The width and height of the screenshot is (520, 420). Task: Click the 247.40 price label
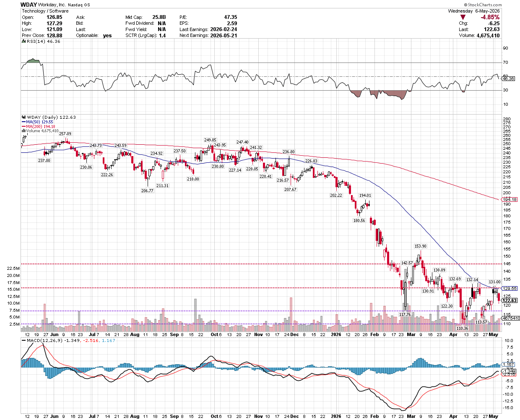(242, 142)
